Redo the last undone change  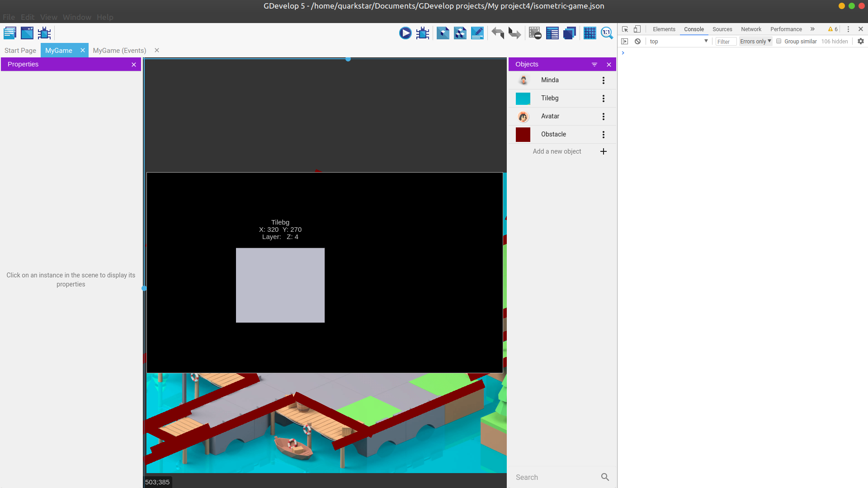(514, 33)
